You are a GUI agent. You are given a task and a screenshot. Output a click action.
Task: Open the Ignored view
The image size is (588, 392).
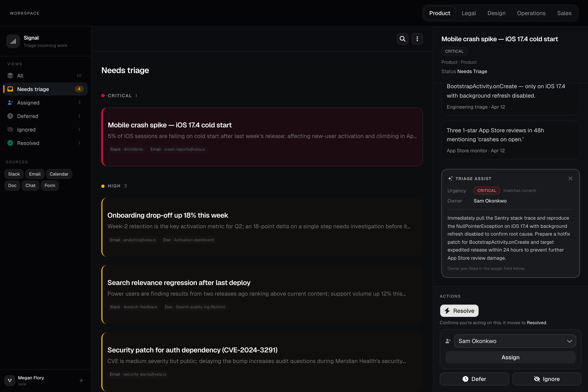[x=46, y=129]
